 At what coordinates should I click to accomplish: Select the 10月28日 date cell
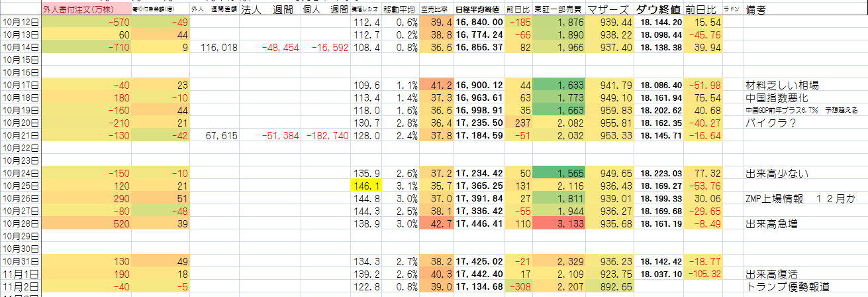click(21, 224)
